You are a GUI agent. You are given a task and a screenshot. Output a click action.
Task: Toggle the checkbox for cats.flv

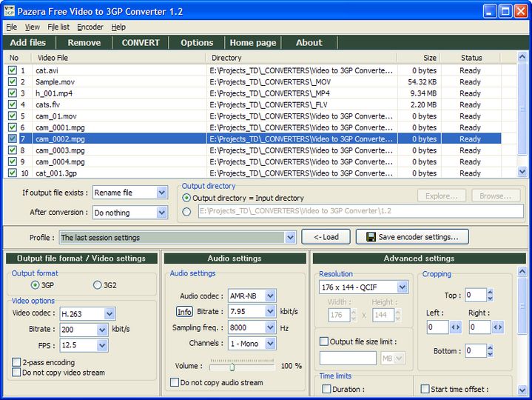coord(13,104)
